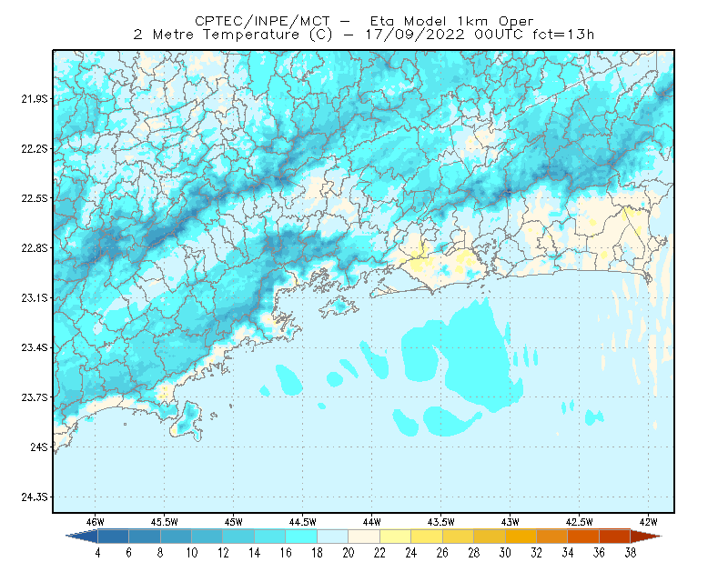Click the 45.5W longitude label
728x562 pixels.
[x=165, y=522]
